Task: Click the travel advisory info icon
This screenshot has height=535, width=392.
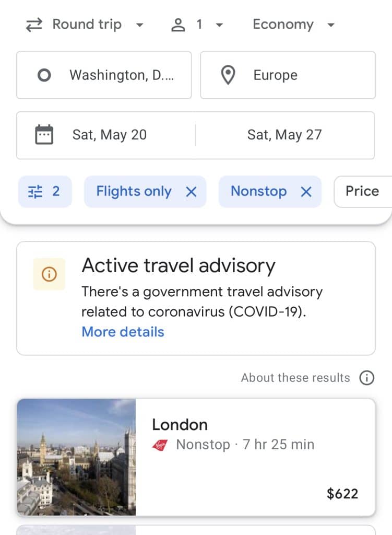Action: 49,274
